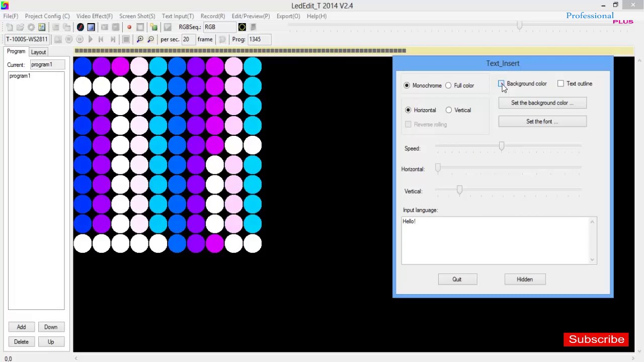Open the Edit/Preview(P) menu

click(251, 16)
